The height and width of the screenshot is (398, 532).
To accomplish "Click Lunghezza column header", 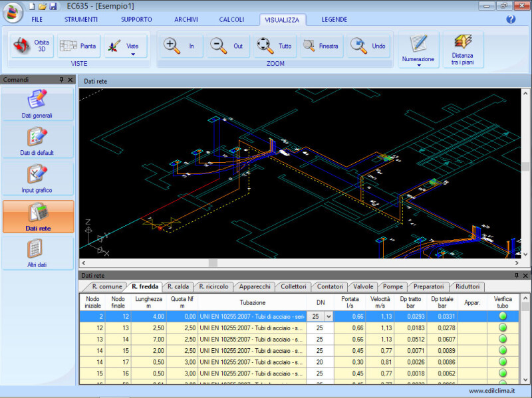I will click(148, 302).
